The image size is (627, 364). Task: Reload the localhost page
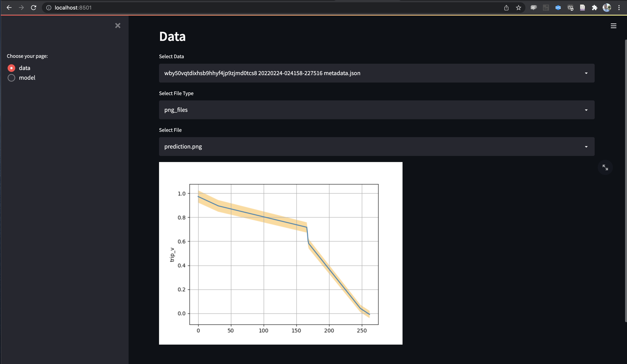click(x=34, y=8)
